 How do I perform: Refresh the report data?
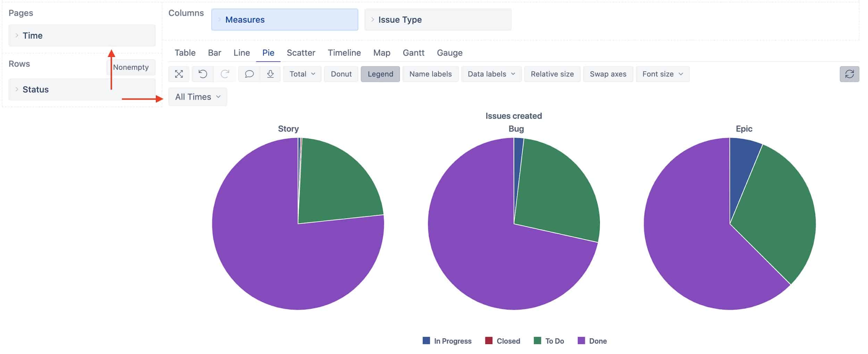(x=850, y=74)
